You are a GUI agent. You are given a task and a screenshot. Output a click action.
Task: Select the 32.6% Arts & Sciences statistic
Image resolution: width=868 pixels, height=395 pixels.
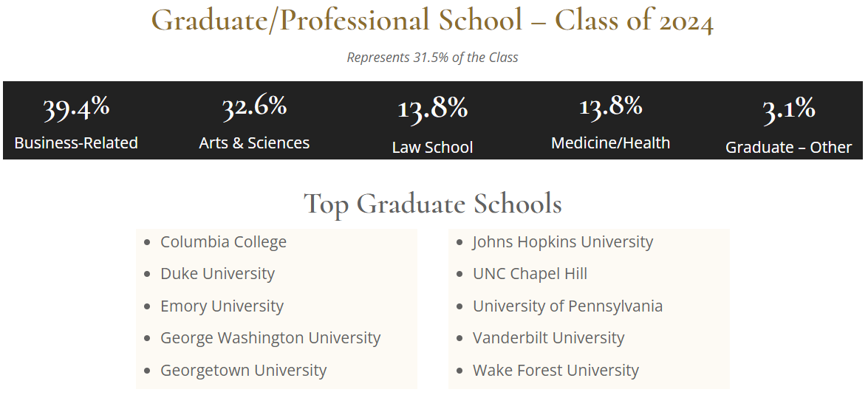pyautogui.click(x=254, y=123)
